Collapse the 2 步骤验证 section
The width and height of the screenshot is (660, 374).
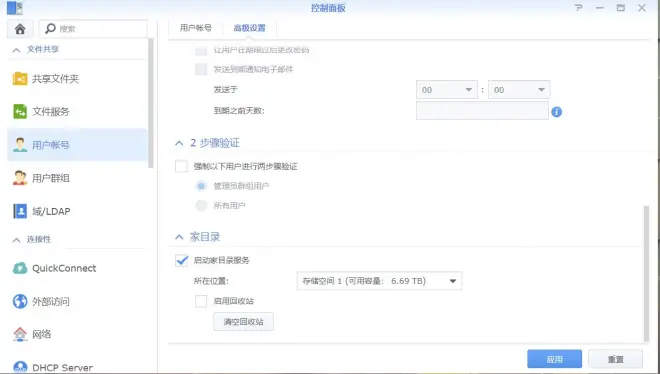click(179, 143)
